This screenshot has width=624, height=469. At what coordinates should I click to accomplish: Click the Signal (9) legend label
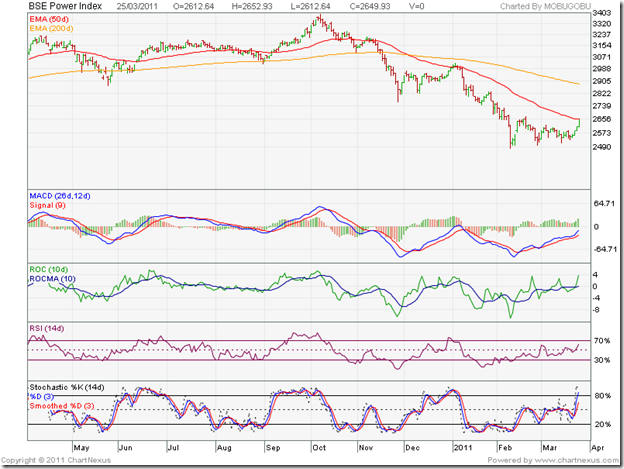click(x=47, y=205)
